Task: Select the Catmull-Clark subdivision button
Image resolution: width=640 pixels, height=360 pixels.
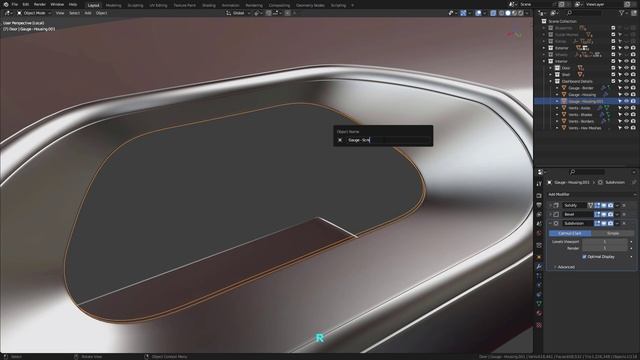Action: coord(570,233)
